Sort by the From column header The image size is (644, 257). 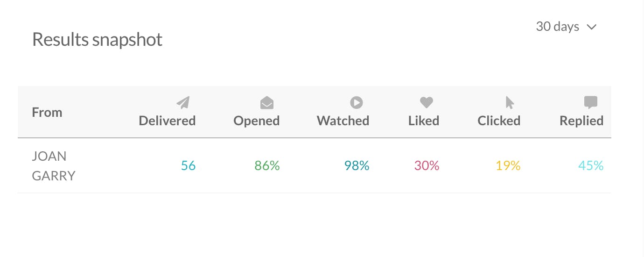click(47, 113)
